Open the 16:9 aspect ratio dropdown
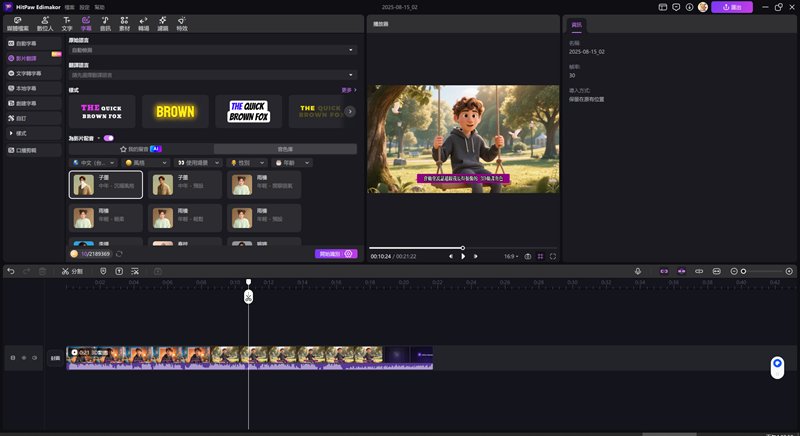The height and width of the screenshot is (436, 800). pyautogui.click(x=511, y=257)
